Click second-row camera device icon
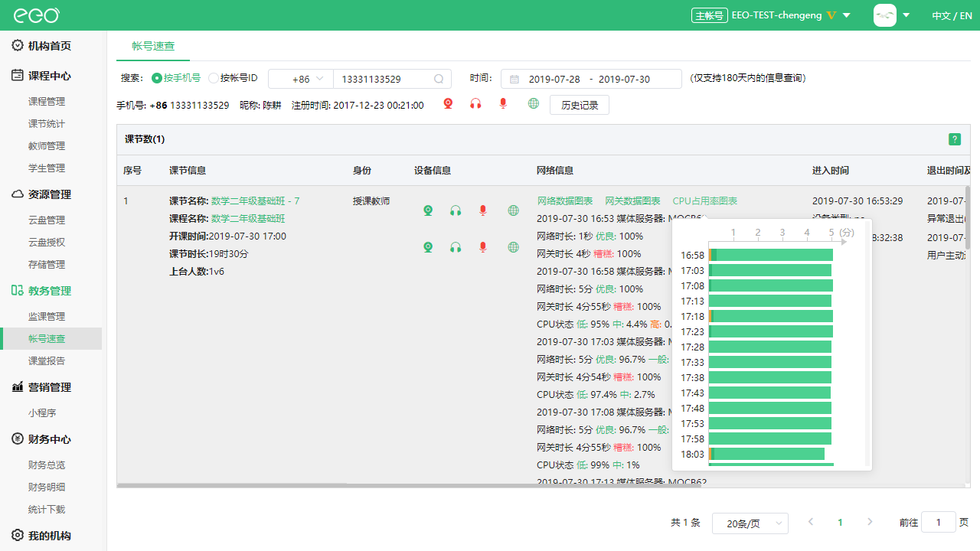The width and height of the screenshot is (980, 551). 429,246
